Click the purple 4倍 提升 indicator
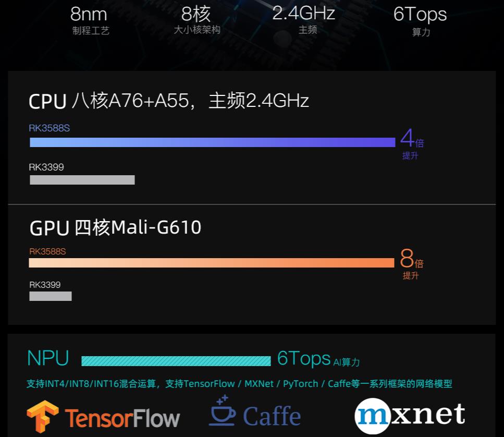 tap(411, 144)
